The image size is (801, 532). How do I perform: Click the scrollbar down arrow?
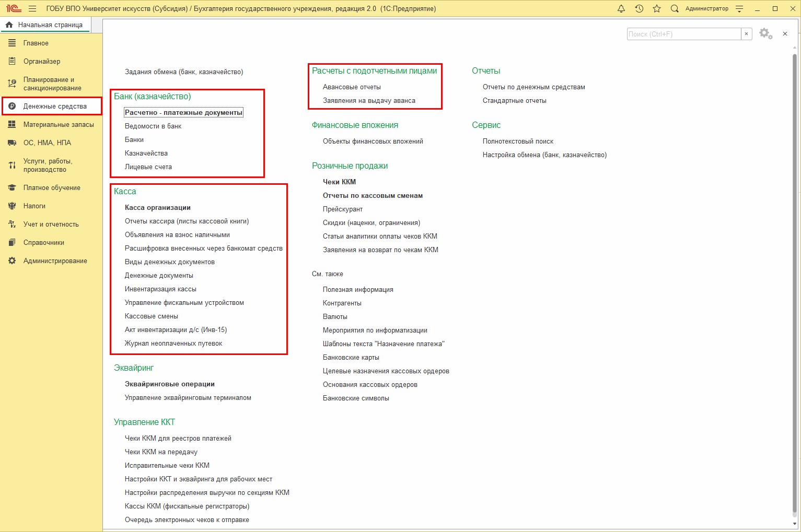tap(795, 524)
